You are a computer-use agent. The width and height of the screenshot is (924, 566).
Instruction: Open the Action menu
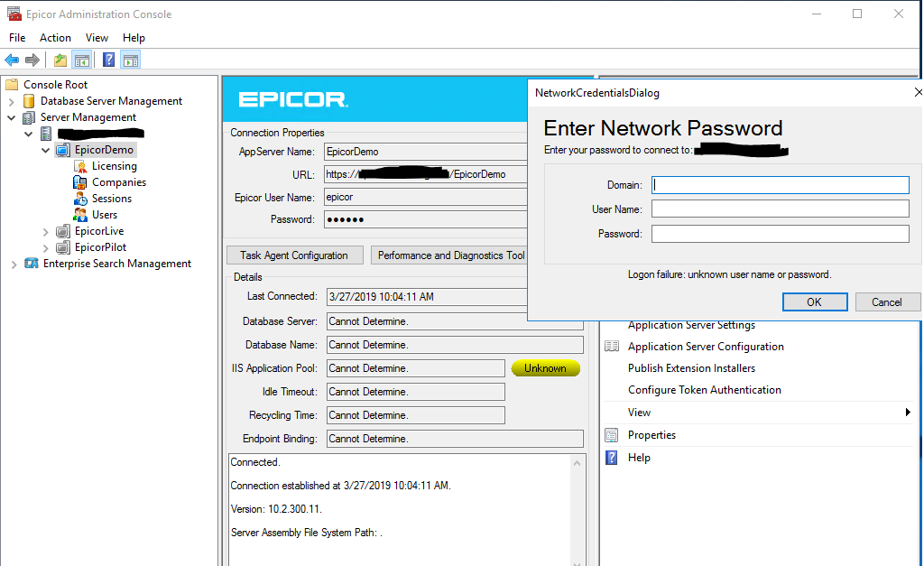click(x=55, y=38)
